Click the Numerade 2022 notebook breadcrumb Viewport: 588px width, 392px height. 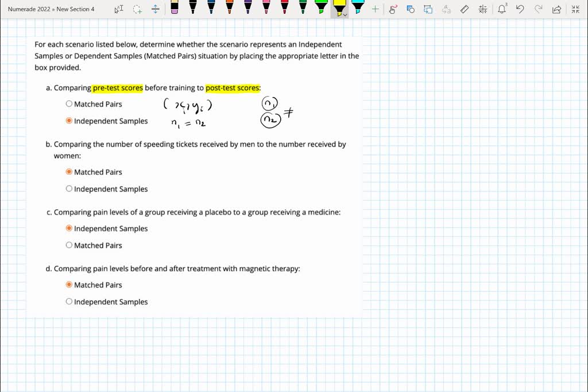coord(27,9)
